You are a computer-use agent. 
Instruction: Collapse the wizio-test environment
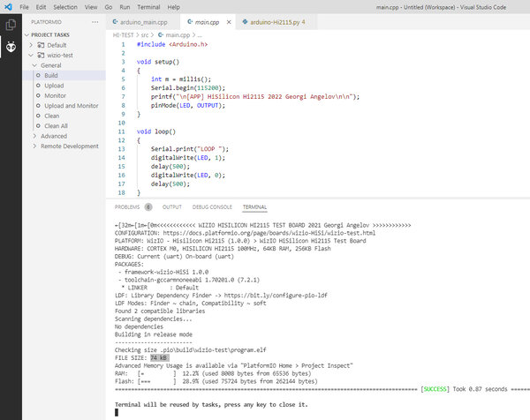point(31,55)
